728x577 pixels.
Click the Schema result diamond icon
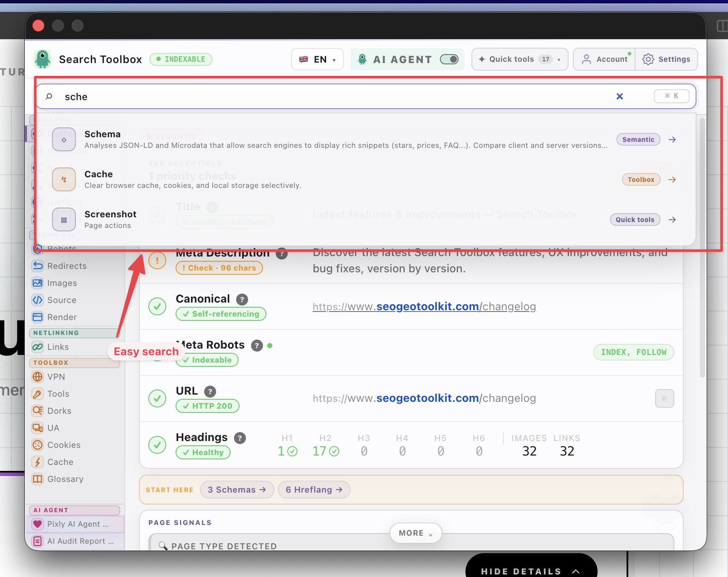pos(64,139)
